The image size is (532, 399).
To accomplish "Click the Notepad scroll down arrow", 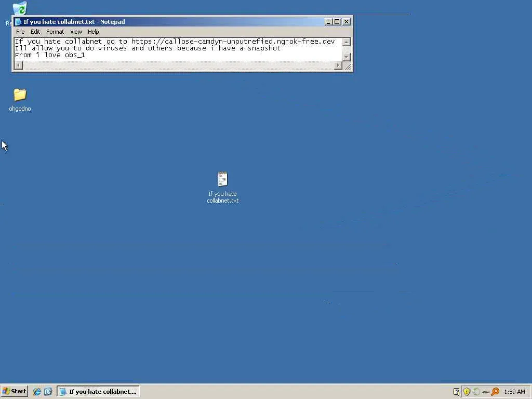I will (x=347, y=57).
